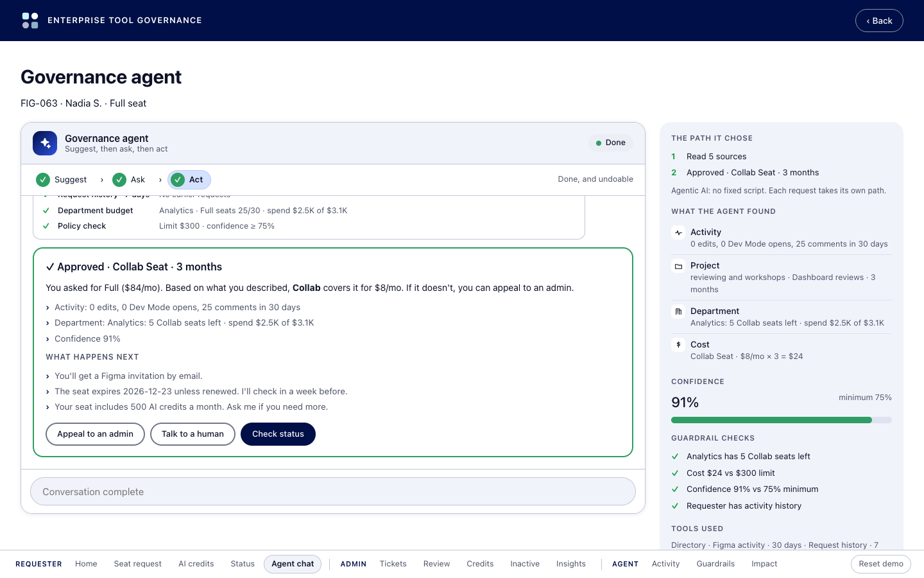Click 'Approved · Collab Seat · 3 months' path step
Viewport: 924px width, 578px height.
point(753,173)
